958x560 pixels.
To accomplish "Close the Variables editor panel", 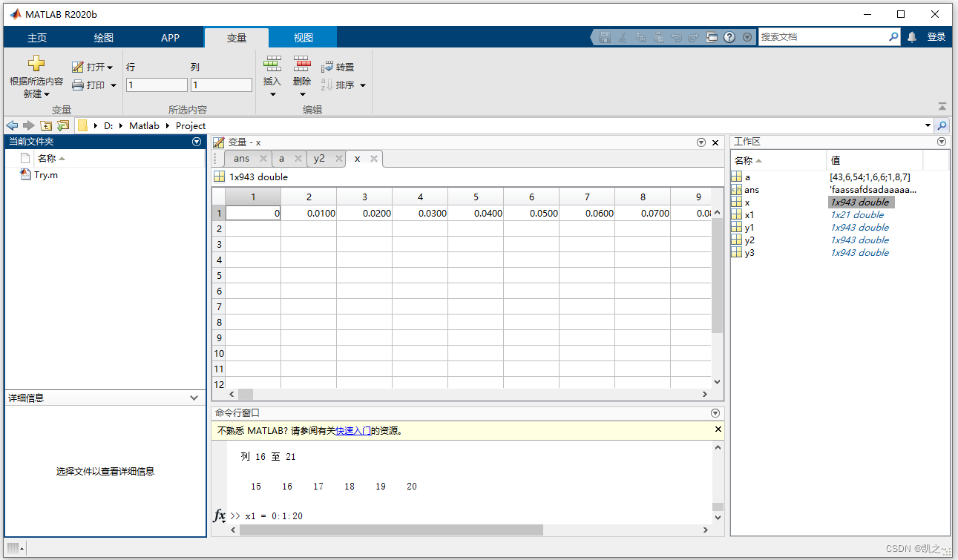I will 715,142.
